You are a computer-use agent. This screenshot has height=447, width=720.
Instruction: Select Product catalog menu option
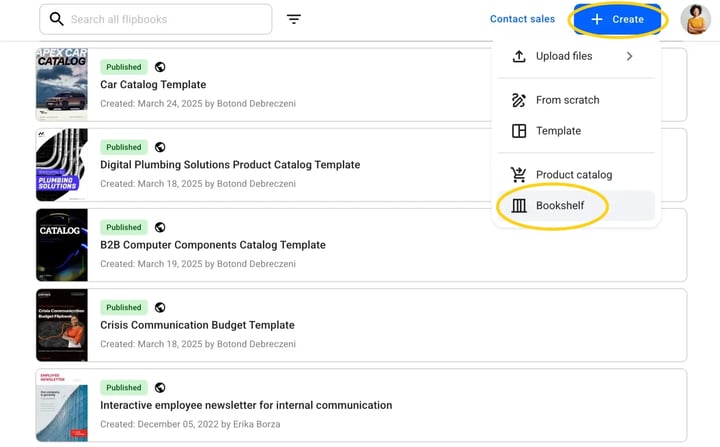tap(576, 175)
